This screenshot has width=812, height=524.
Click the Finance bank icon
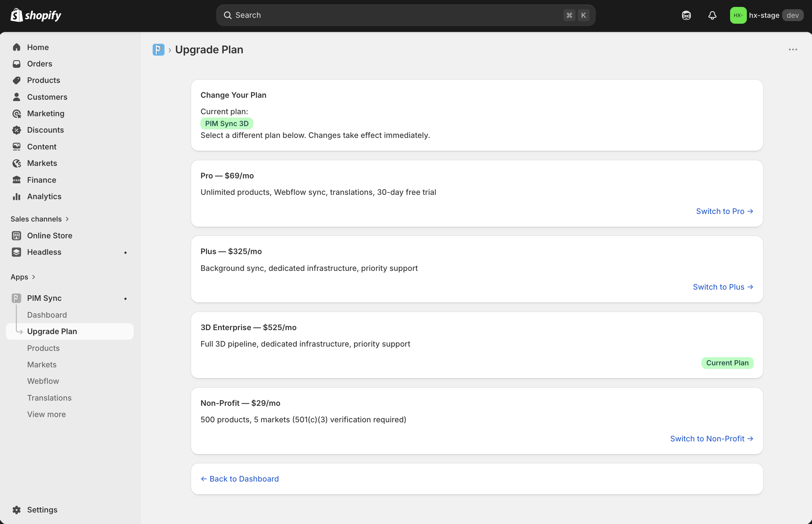click(17, 180)
